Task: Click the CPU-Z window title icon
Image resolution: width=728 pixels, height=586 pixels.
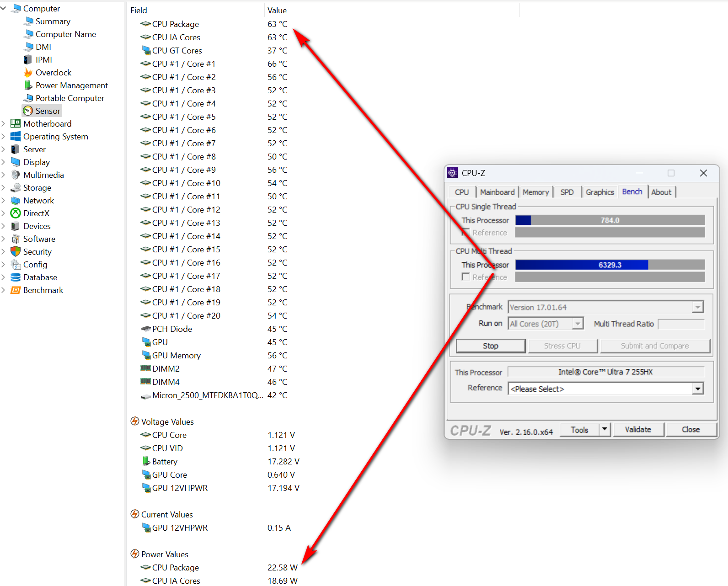Action: 452,173
